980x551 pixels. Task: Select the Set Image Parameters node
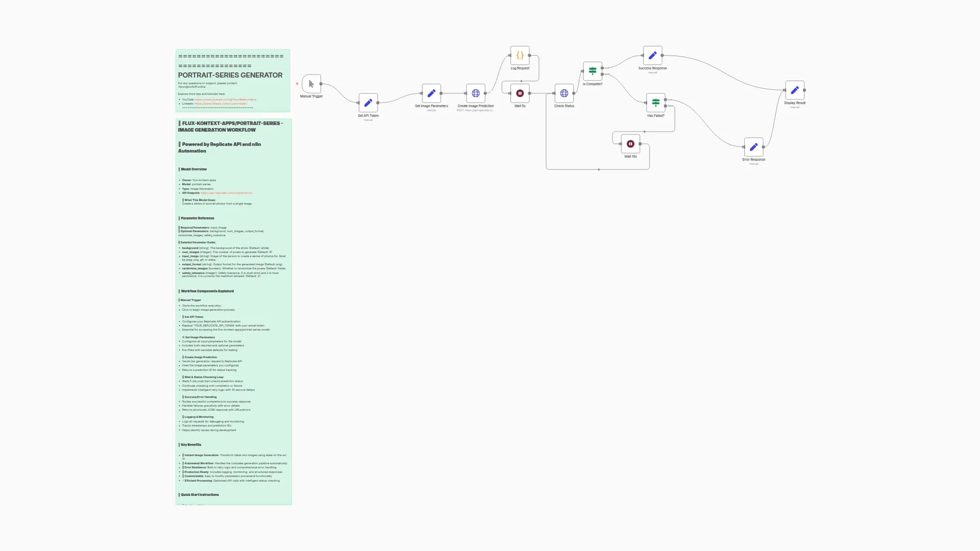pos(431,93)
